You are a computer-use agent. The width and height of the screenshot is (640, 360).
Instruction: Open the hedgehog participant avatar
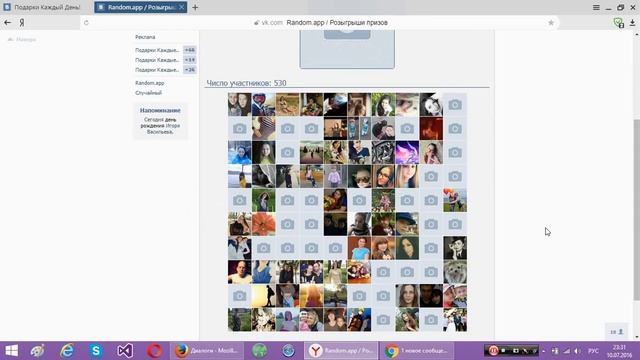pyautogui.click(x=455, y=272)
